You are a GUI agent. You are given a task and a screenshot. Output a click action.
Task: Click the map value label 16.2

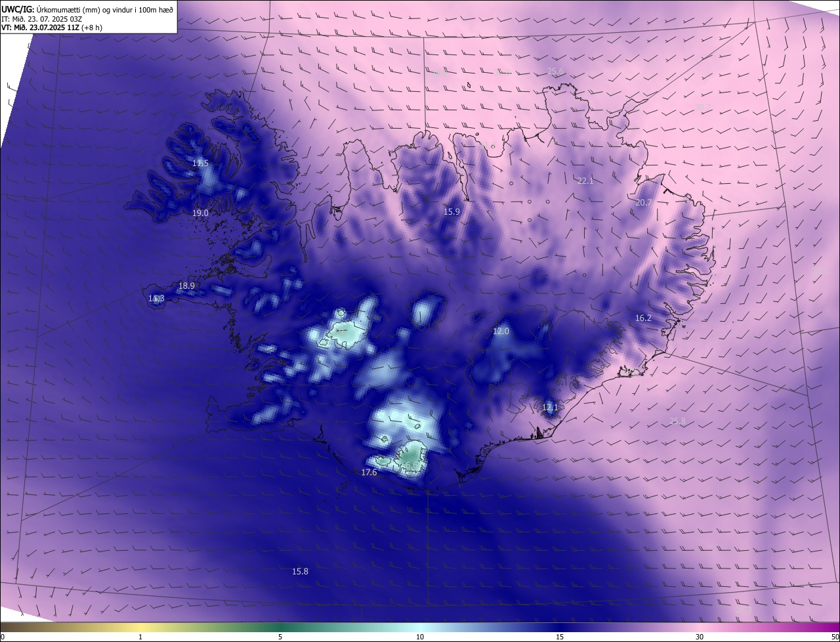tap(643, 318)
